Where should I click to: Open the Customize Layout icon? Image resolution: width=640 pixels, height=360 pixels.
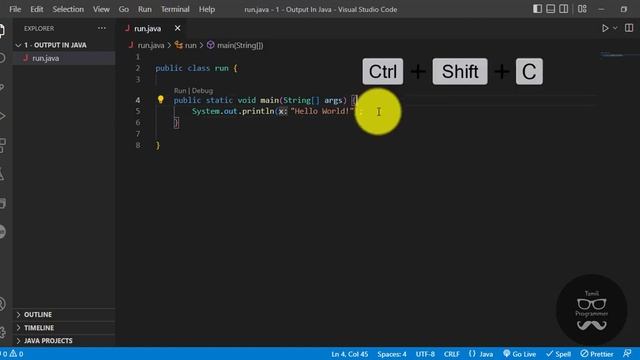coord(582,9)
